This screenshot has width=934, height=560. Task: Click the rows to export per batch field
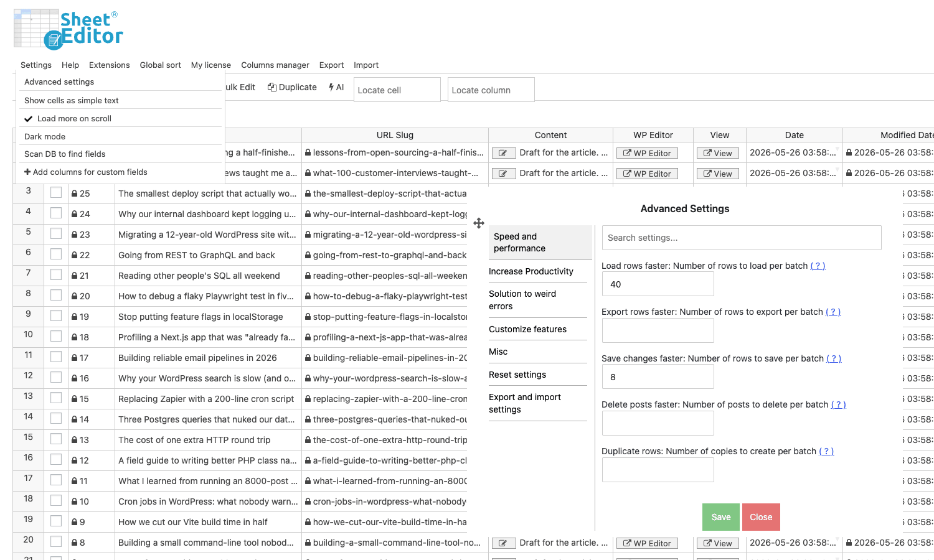(x=658, y=331)
